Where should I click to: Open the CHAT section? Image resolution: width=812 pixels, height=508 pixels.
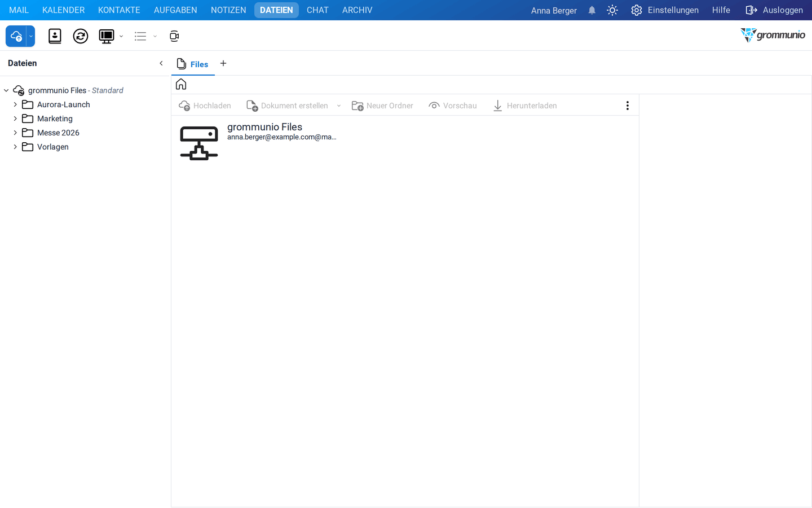click(x=317, y=10)
